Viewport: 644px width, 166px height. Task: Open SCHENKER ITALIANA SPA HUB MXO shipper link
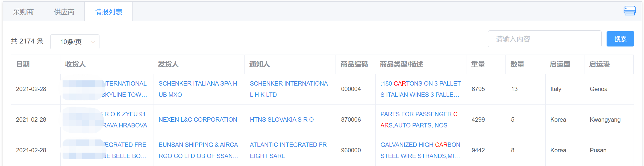pos(198,89)
